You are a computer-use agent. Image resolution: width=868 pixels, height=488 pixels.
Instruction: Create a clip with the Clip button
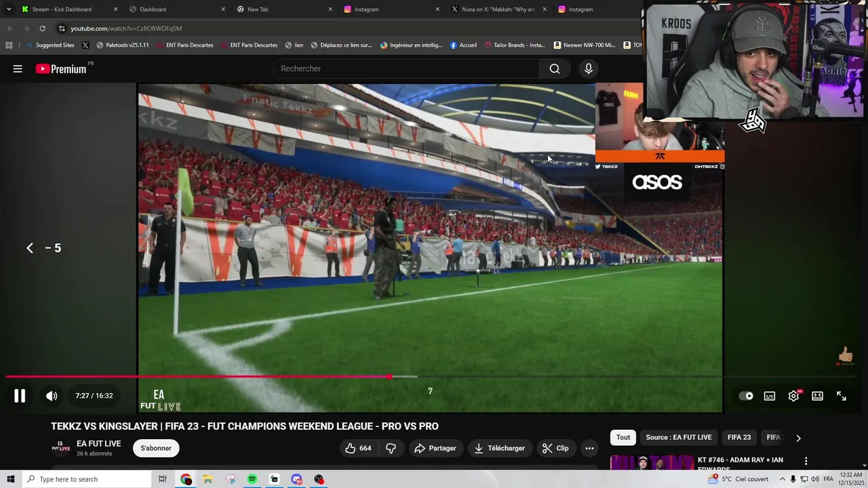[x=555, y=448]
